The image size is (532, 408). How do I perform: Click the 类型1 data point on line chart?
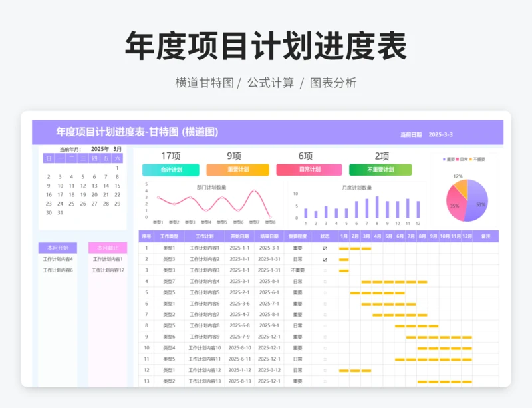point(158,198)
